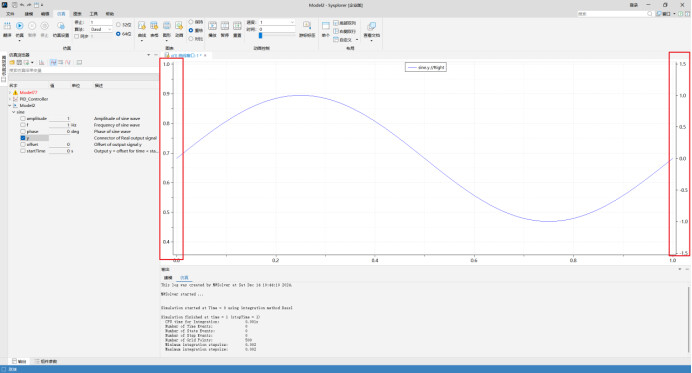Image resolution: width=692 pixels, height=373 pixels.
Task: Open the View Document (查看文档) icon
Action: (372, 26)
